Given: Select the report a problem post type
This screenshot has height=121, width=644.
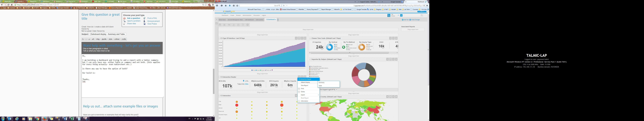Looking at the screenshot, I should (x=134, y=21).
